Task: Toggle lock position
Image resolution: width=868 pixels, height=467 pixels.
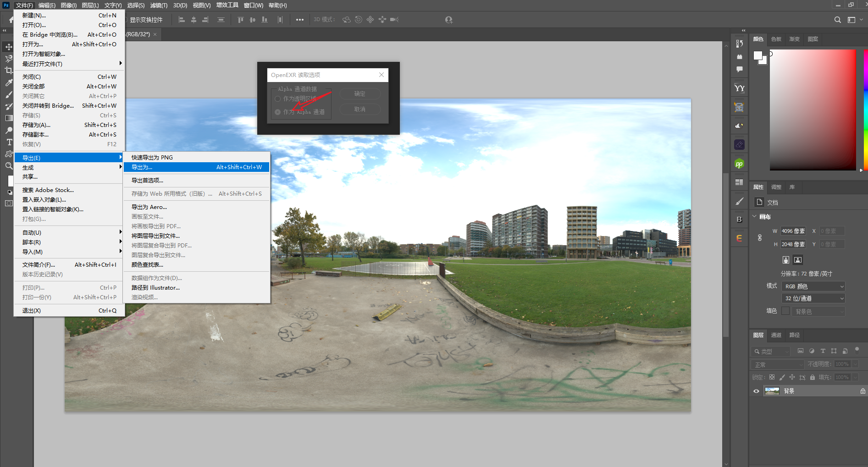Action: pos(792,377)
